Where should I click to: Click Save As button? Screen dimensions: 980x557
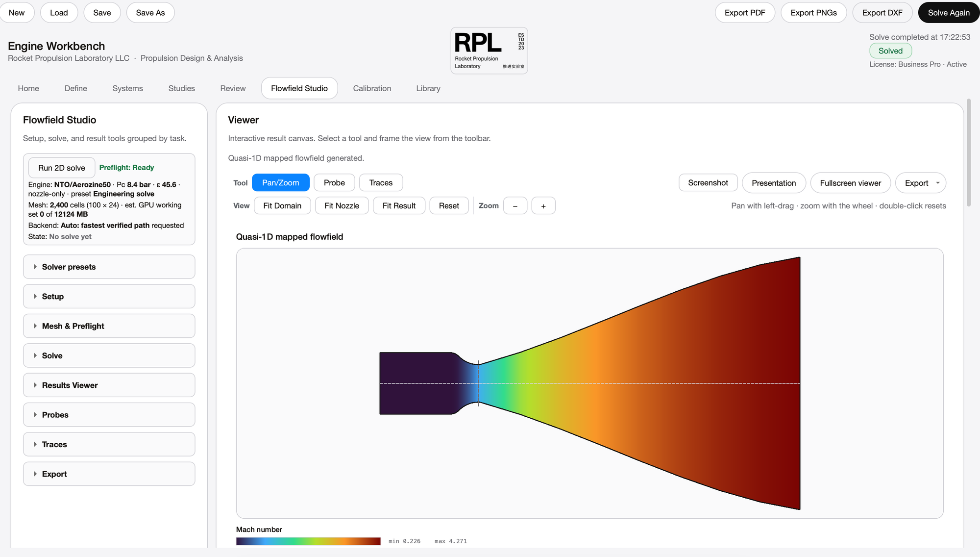[150, 13]
